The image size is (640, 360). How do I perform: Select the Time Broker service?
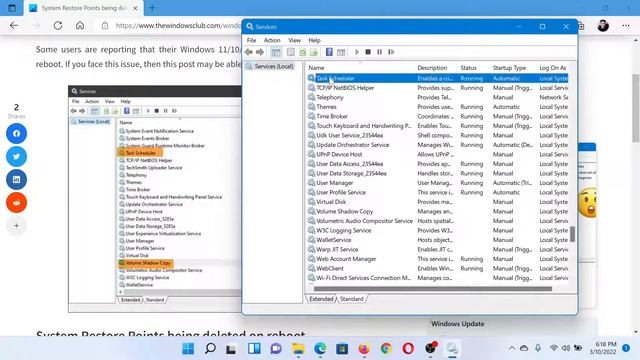click(x=438, y=116)
